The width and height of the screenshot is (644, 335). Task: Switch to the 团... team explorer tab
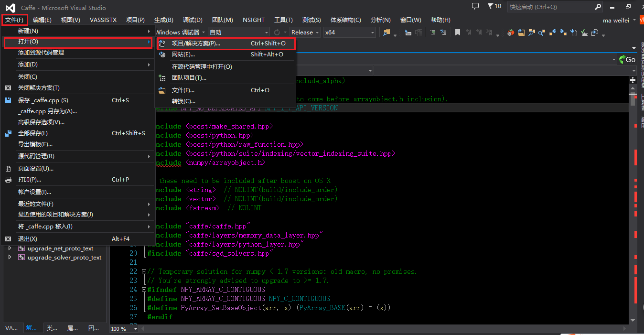[94, 328]
